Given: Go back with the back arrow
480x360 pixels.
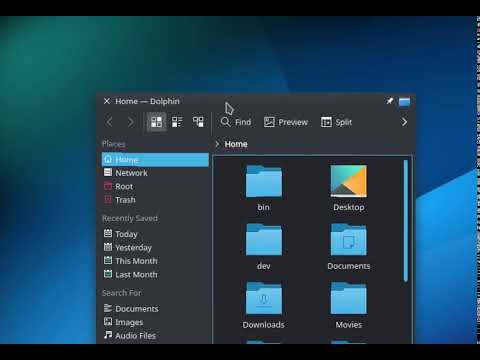Looking at the screenshot, I should tap(109, 122).
